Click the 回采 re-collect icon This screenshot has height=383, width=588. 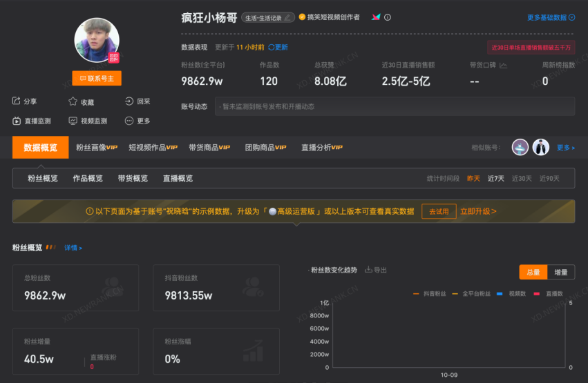(129, 101)
